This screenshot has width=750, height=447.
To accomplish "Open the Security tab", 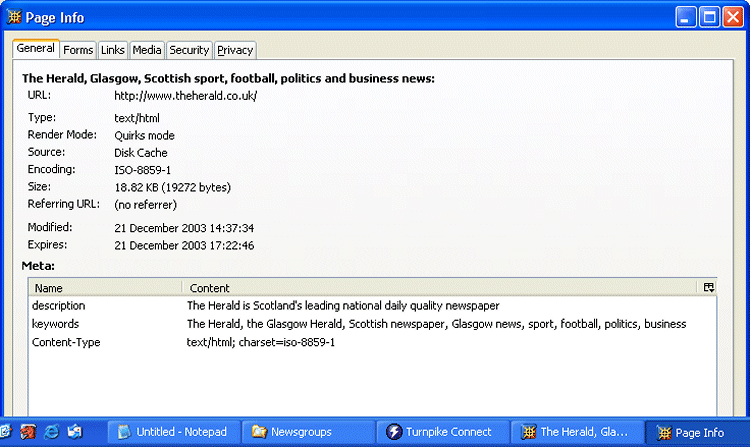I will click(189, 50).
